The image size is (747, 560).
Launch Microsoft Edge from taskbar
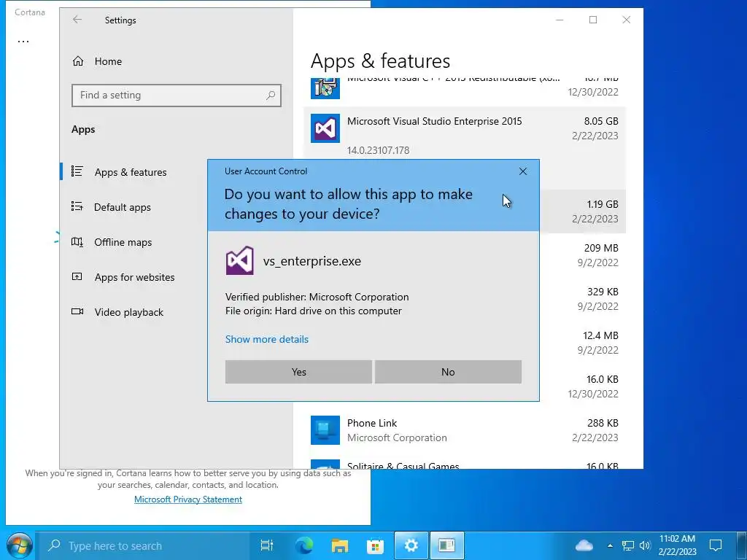[x=303, y=545]
